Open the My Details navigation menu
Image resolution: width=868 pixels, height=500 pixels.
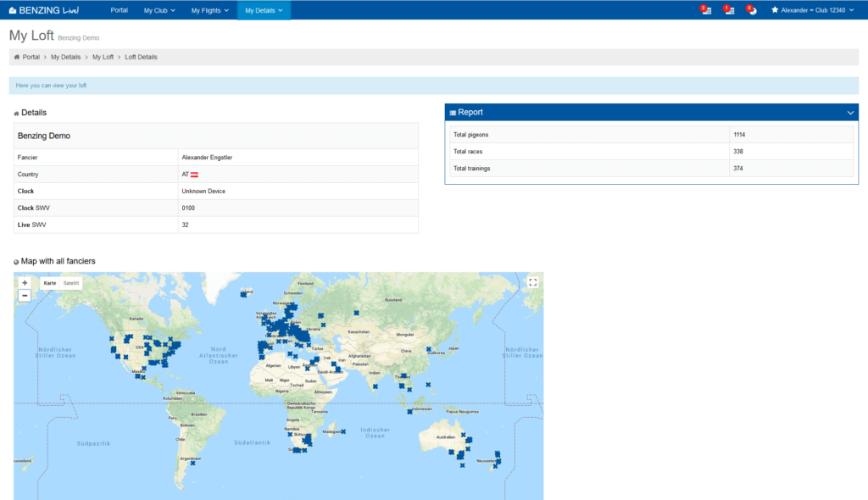point(264,10)
